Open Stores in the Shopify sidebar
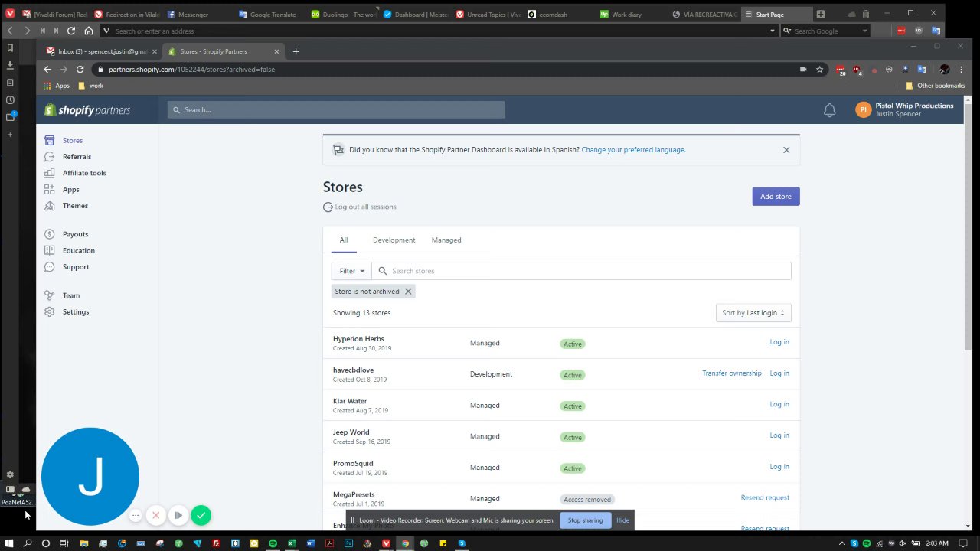 [73, 140]
